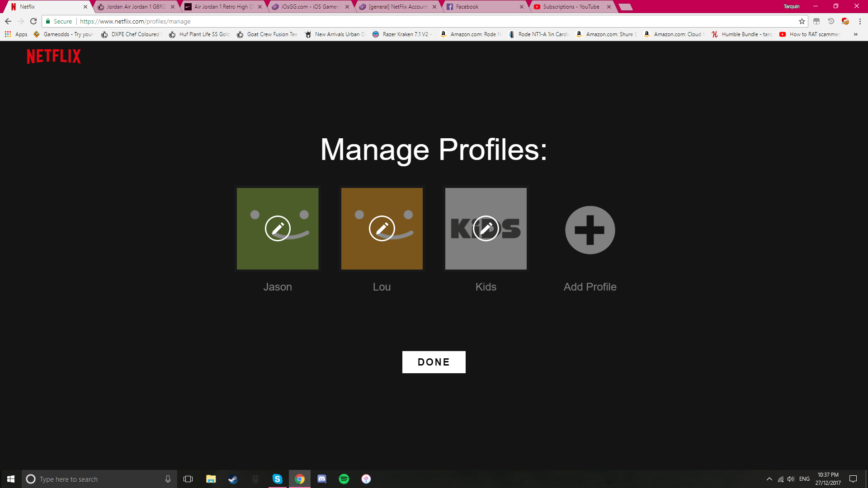Viewport: 868px width, 488px height.
Task: Open the DXPE Chef Coloured bookmark
Action: tap(132, 34)
